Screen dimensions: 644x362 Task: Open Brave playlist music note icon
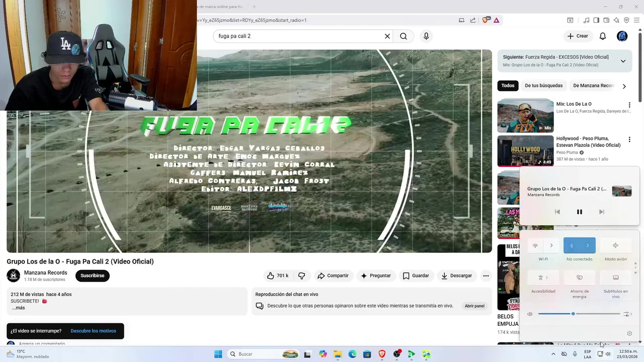(x=586, y=20)
